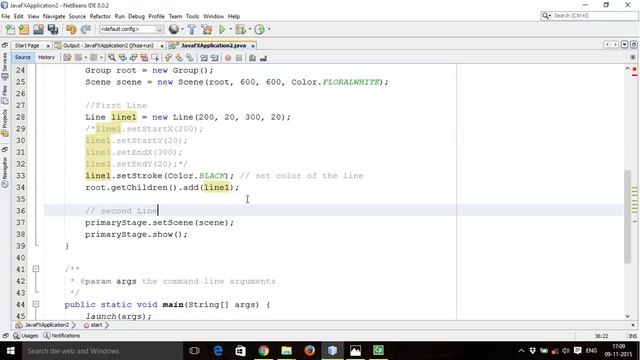Open the editor documents list dropdown

(624, 44)
